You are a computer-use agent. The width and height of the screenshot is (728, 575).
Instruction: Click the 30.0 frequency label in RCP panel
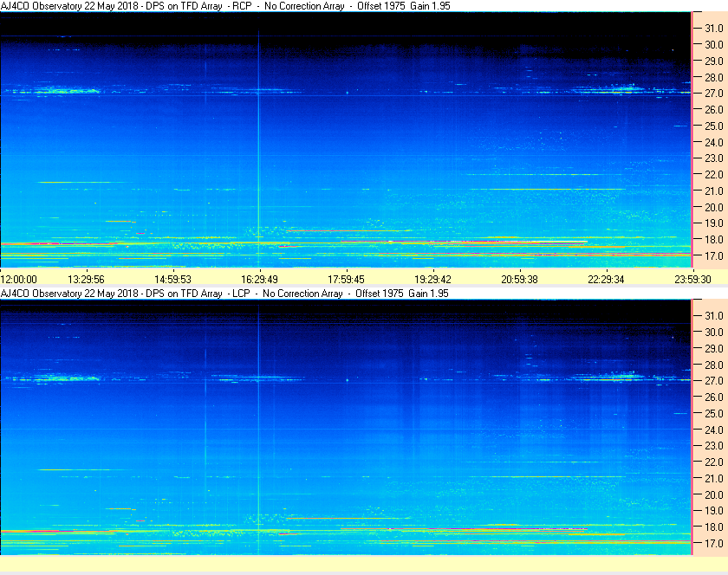[714, 44]
